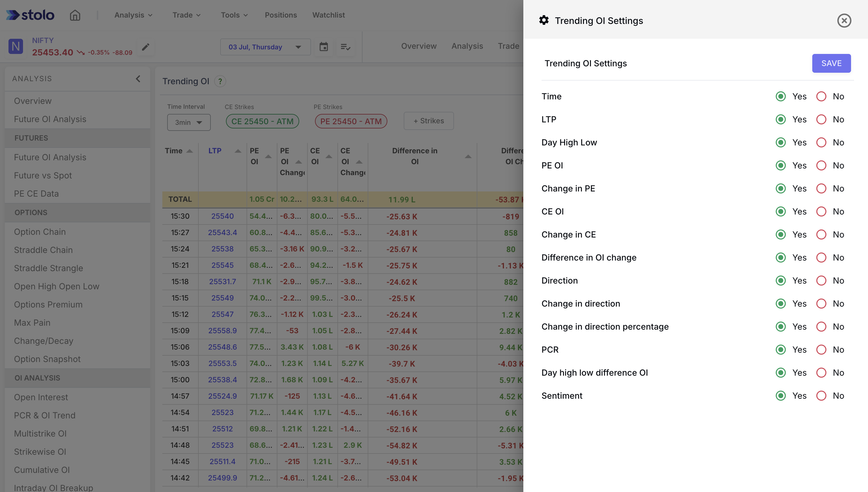Sort by LTP column arrow
868x492 pixels.
(238, 151)
